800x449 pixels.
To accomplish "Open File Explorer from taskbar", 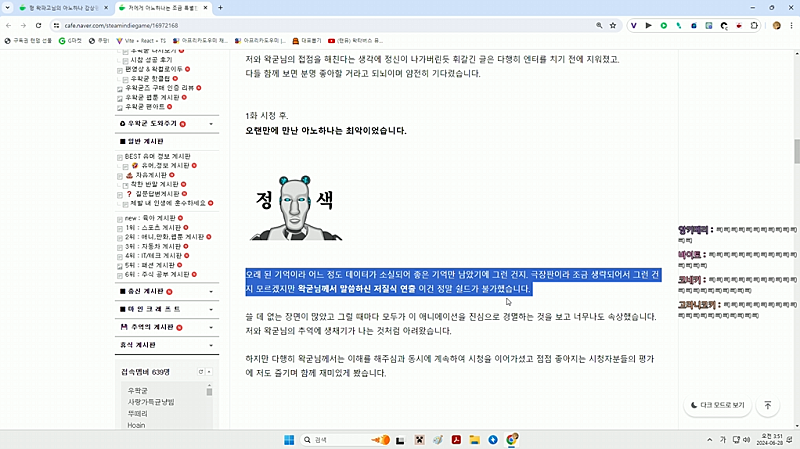I will (x=474, y=440).
